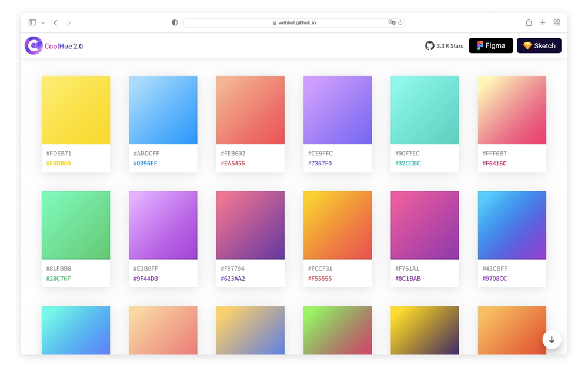Select the pink gradient swatch labeled #F761A1
This screenshot has width=588, height=368.
[425, 224]
